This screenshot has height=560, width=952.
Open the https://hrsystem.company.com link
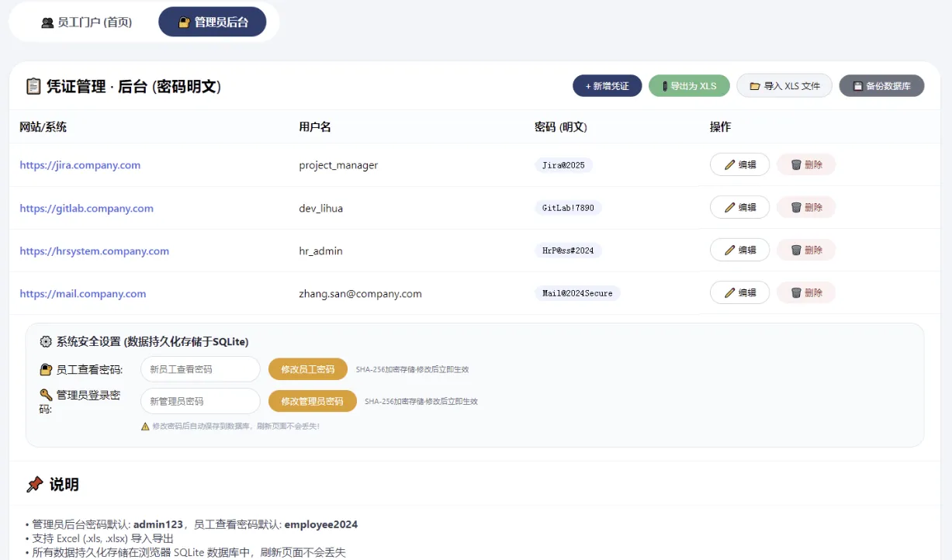coord(94,250)
